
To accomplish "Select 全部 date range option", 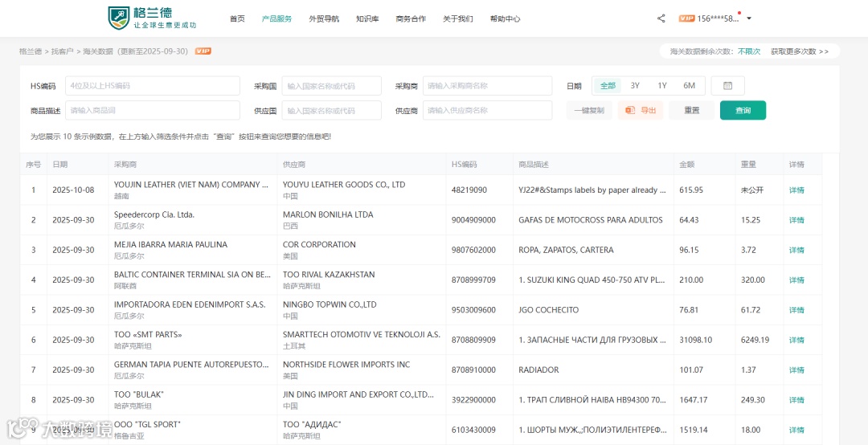I will point(608,86).
